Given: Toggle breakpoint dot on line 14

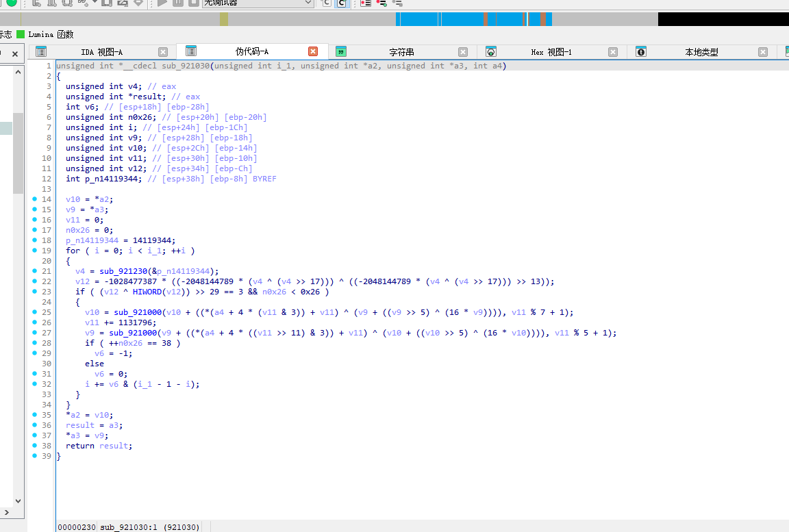Looking at the screenshot, I should [x=35, y=199].
